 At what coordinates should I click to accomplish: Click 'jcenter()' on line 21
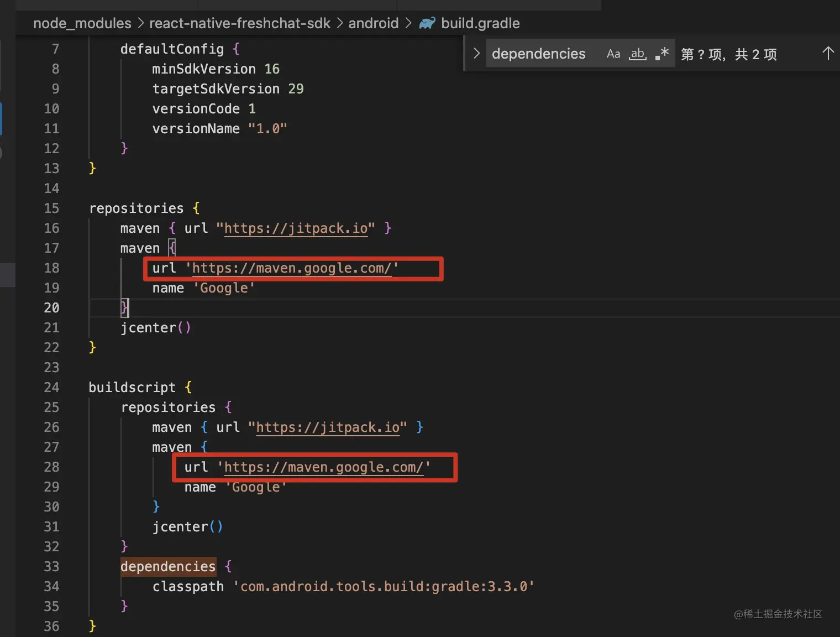(x=156, y=328)
